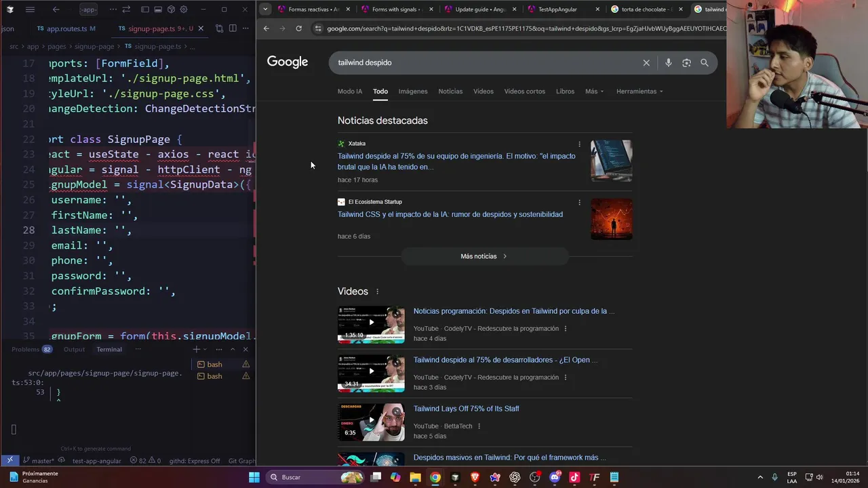Viewport: 868px width, 488px height.
Task: Open the Libros results tab
Action: click(x=565, y=91)
